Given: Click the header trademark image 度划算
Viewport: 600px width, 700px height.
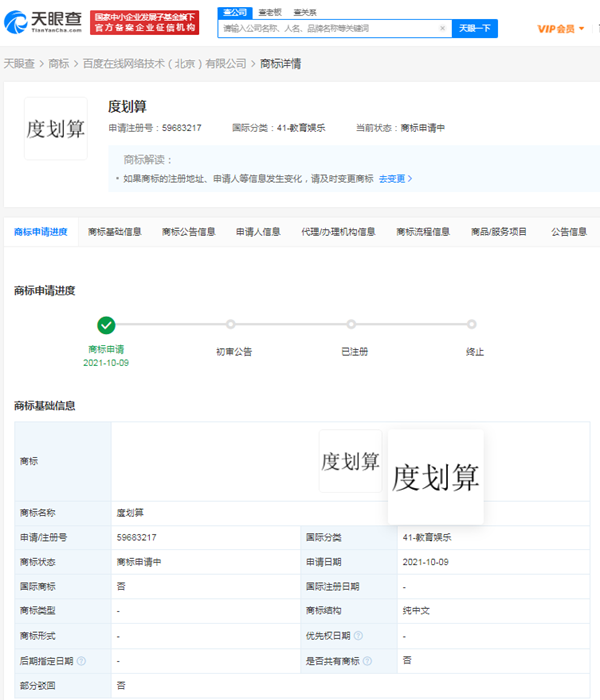Looking at the screenshot, I should pos(56,129).
